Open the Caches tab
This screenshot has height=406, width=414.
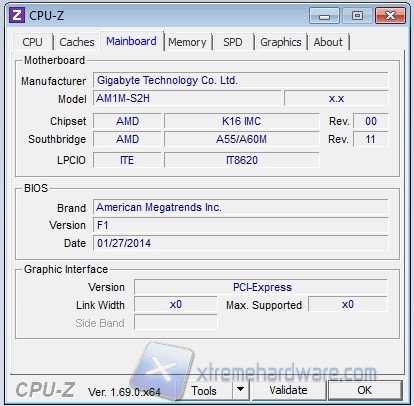point(77,42)
